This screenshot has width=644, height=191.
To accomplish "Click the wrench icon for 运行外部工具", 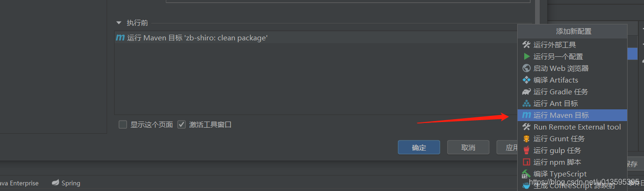I will (526, 45).
